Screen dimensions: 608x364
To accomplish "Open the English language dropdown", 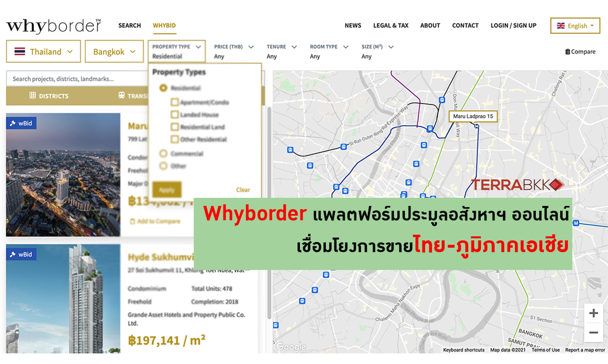I will click(x=575, y=26).
